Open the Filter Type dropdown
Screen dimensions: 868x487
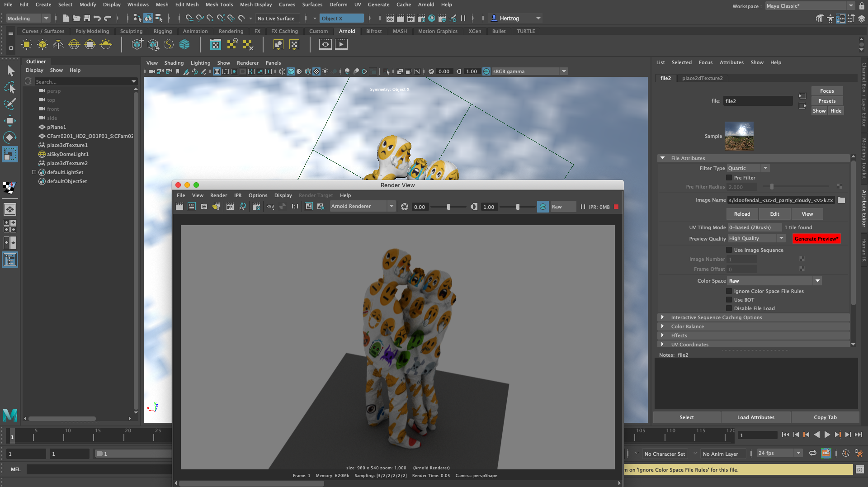(766, 168)
